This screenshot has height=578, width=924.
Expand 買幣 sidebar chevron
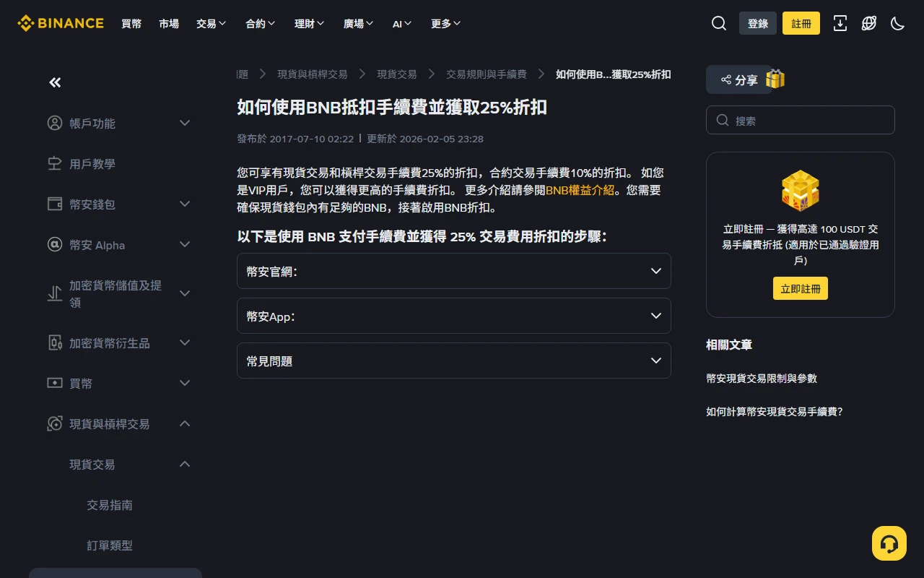tap(185, 383)
